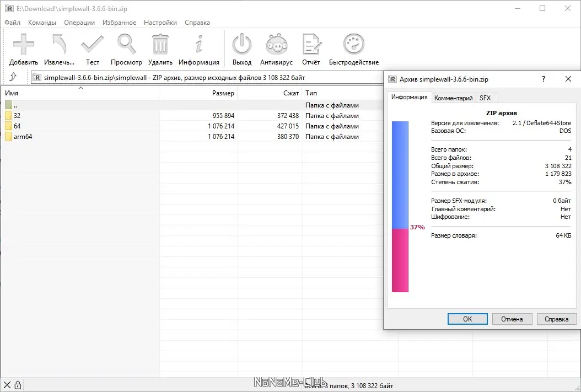581x392 pixels.
Task: Click the lock password icon in status bar
Action: [x=18, y=385]
